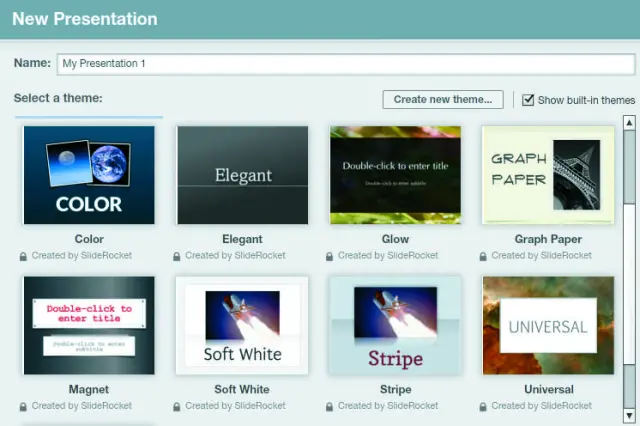The image size is (640, 426).
Task: Click the lock icon under Elegant theme
Action: click(x=177, y=256)
